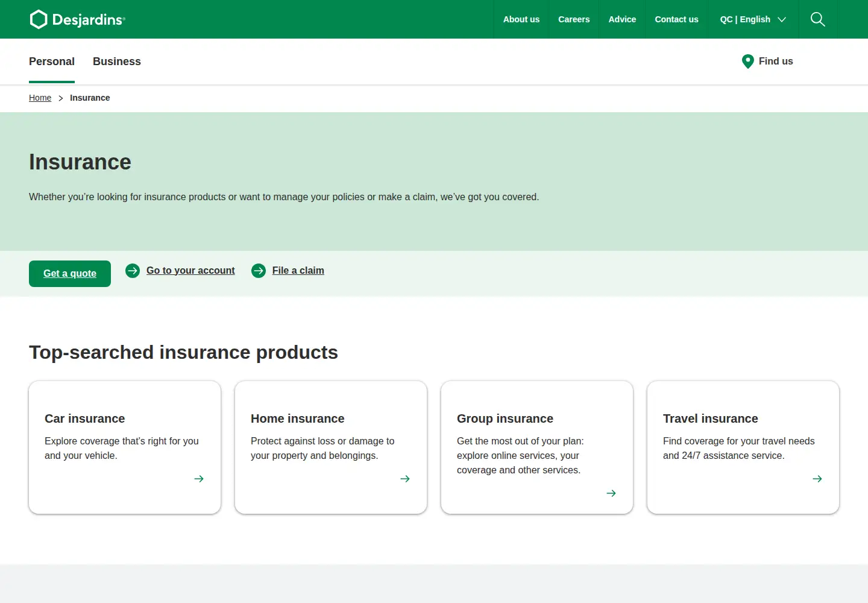868x603 pixels.
Task: Click the Get a quote button
Action: coord(70,274)
